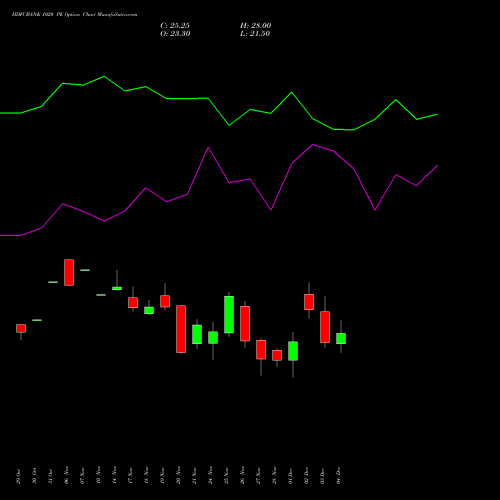Click the close value C: 25.25
This screenshot has height=500, width=500.
coord(175,26)
